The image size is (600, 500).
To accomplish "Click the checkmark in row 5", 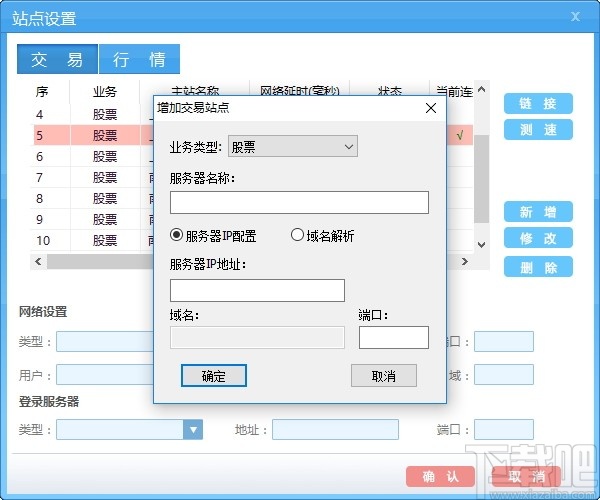I will coord(460,135).
